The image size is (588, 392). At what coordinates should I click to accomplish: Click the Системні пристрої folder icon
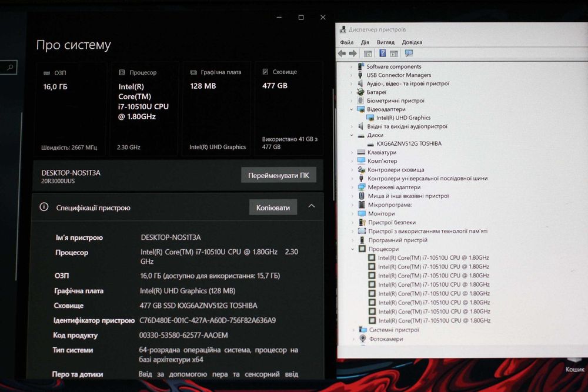click(363, 330)
